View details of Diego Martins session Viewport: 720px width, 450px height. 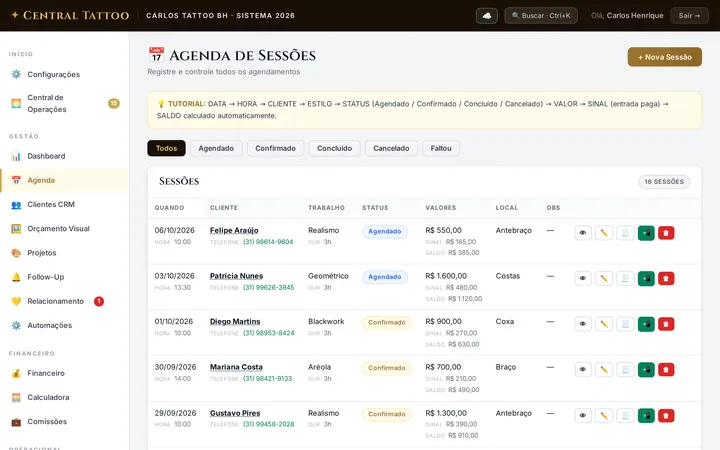(583, 324)
